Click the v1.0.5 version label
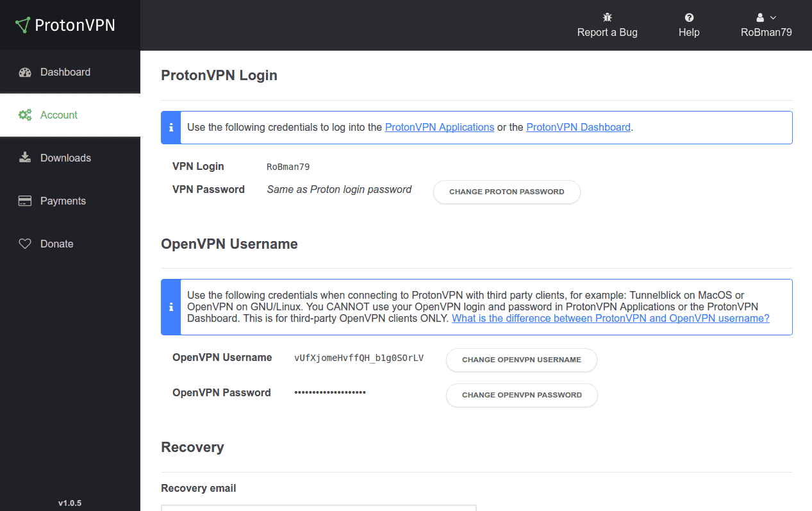812x511 pixels. click(x=70, y=503)
